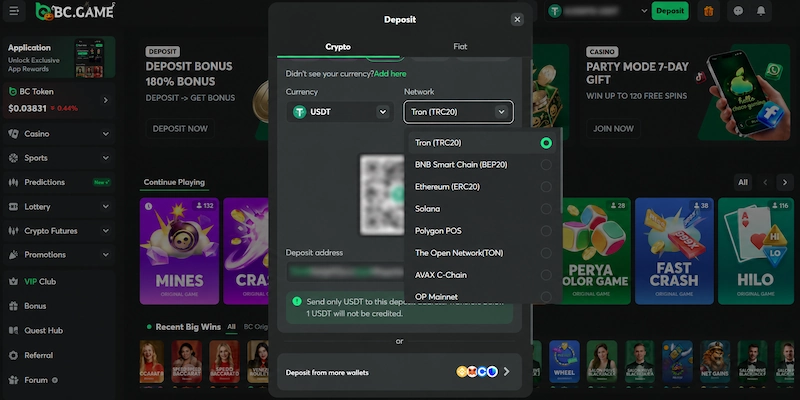Viewport: 800px width, 400px height.
Task: Open the notifications bell icon
Action: tap(761, 11)
